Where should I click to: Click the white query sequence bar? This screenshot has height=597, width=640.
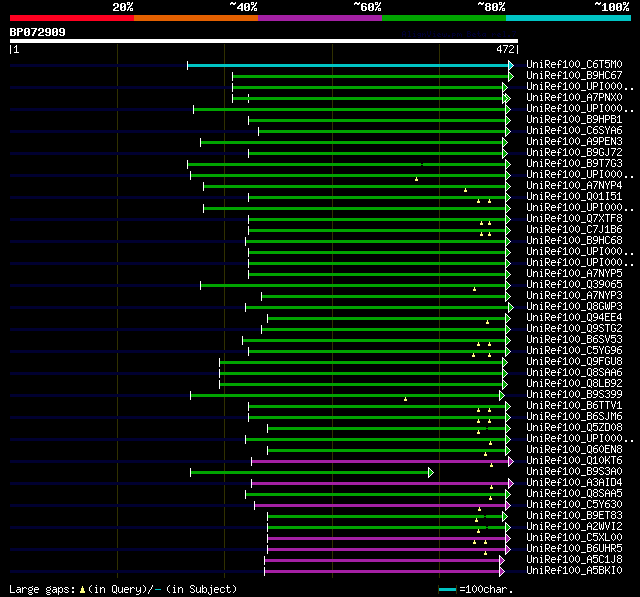pyautogui.click(x=264, y=41)
